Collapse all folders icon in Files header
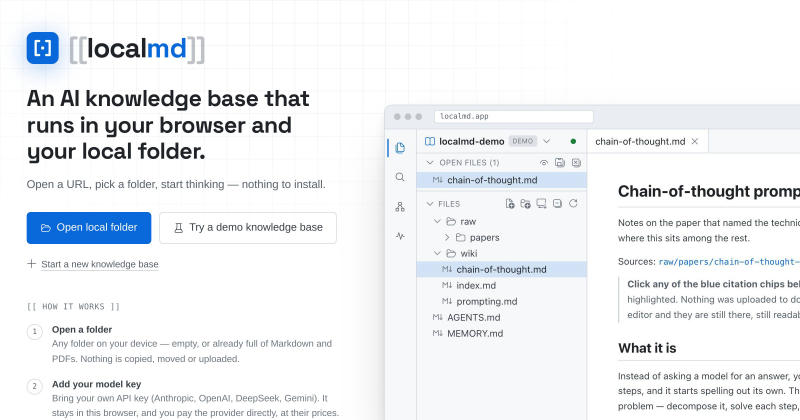The width and height of the screenshot is (800, 420). (x=557, y=204)
